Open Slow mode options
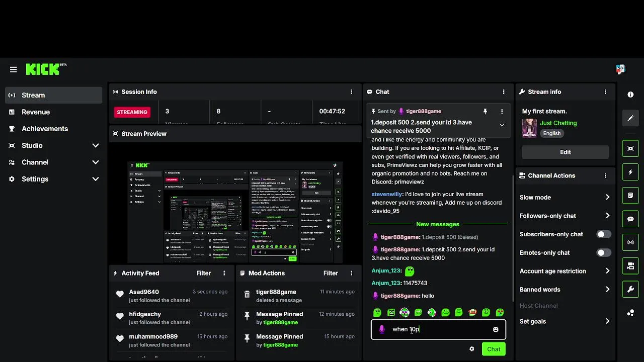Screen dimensions: 644x362 565,197
